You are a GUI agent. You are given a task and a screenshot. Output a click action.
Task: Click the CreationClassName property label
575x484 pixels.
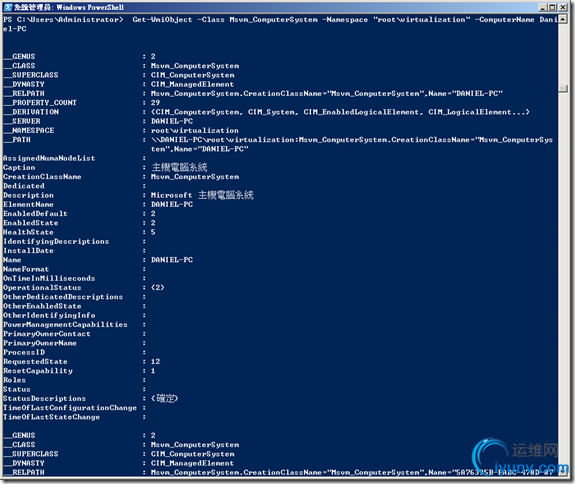coord(42,177)
